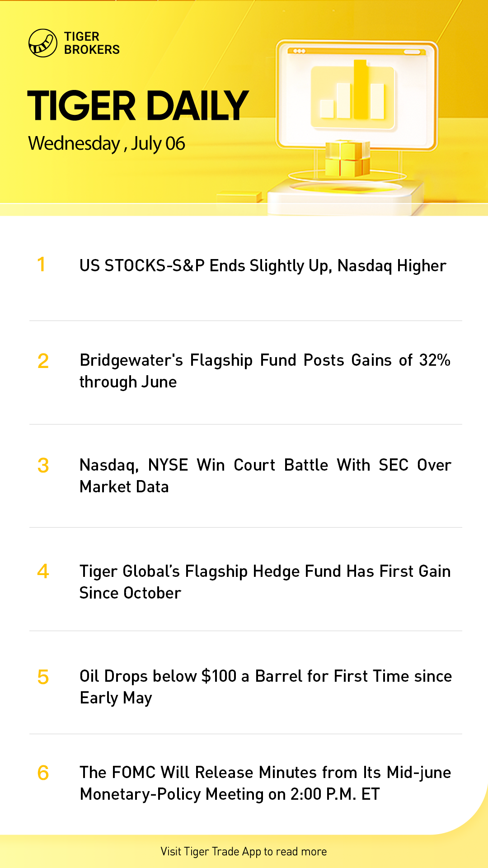
Task: Click the TIGER DAILY title
Action: (x=138, y=106)
